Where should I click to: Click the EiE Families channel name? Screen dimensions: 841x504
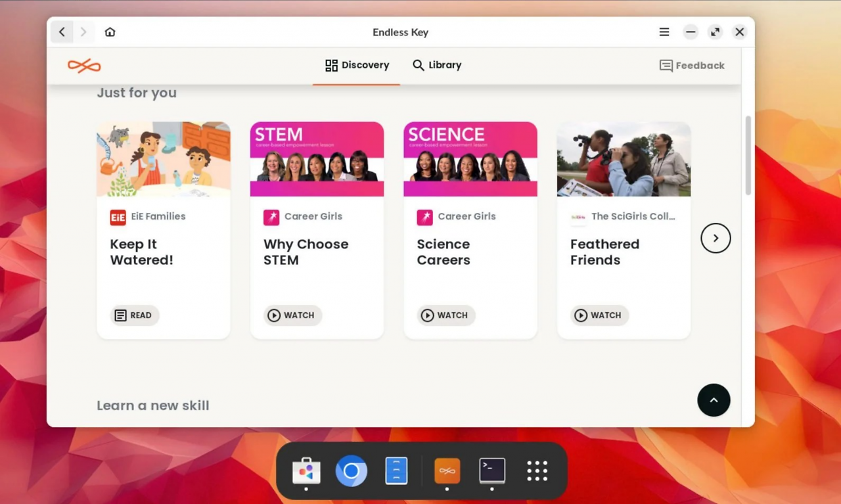tap(158, 216)
